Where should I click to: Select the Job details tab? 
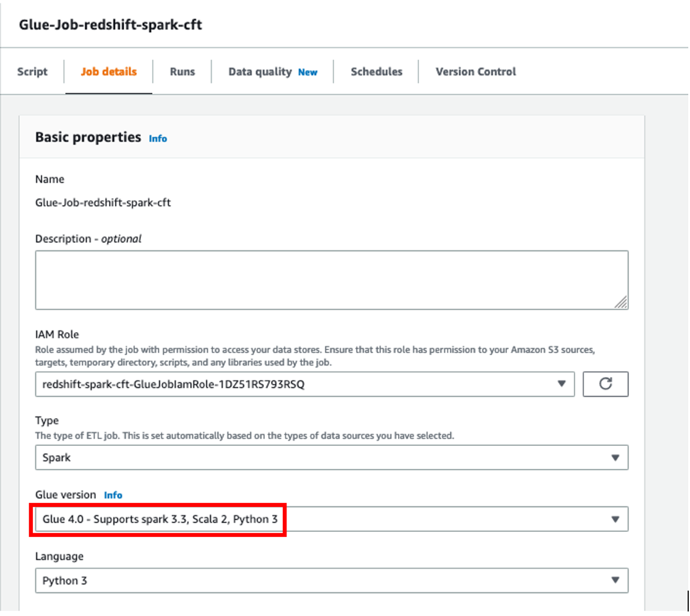(x=109, y=72)
